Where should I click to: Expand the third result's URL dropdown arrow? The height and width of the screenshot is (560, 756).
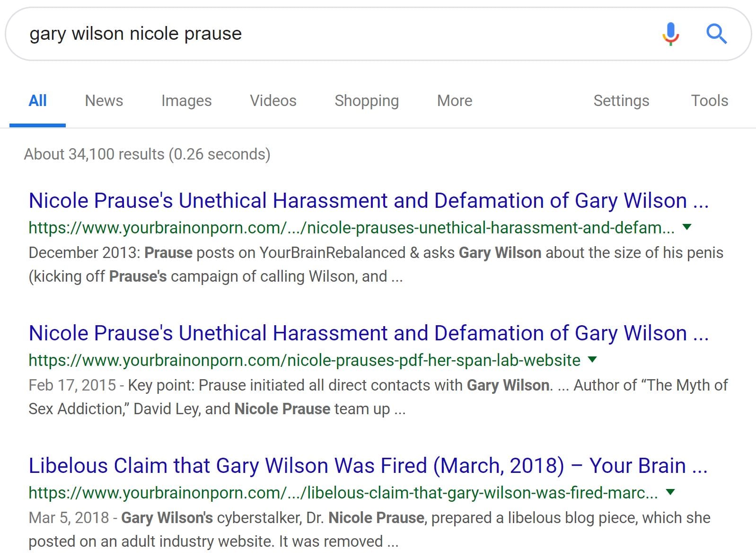pyautogui.click(x=670, y=492)
